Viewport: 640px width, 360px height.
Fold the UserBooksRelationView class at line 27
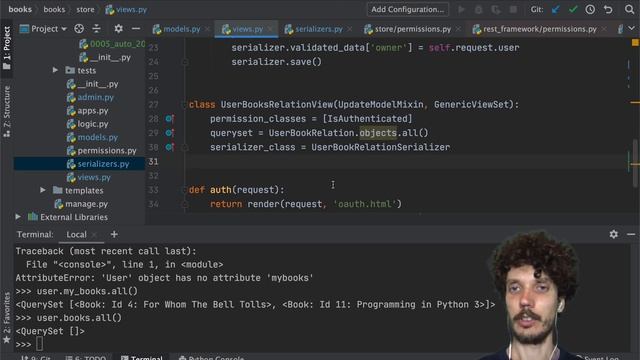(184, 104)
